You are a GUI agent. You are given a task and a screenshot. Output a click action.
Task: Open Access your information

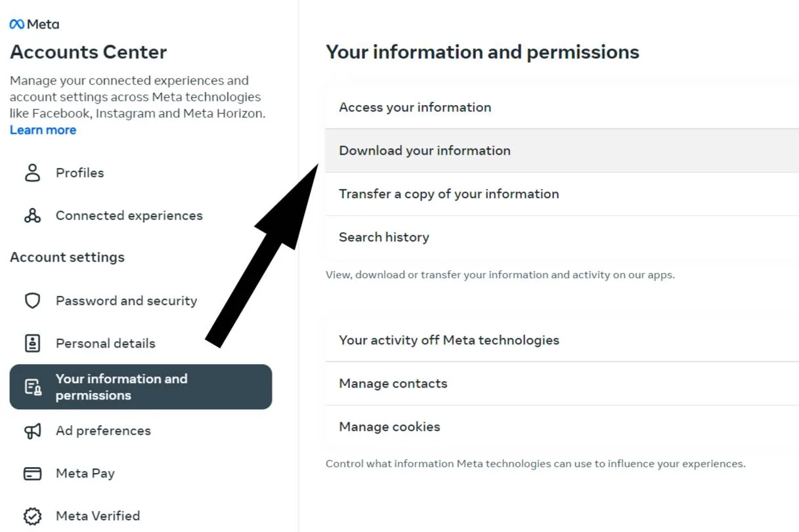(415, 107)
